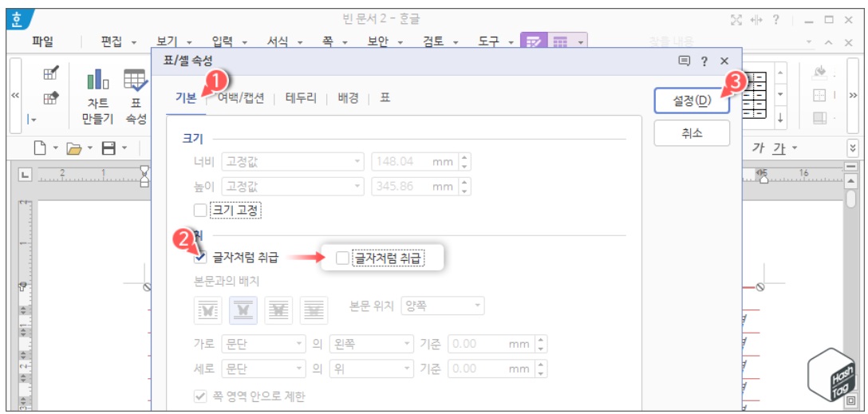Open the 도구 menu

[489, 42]
